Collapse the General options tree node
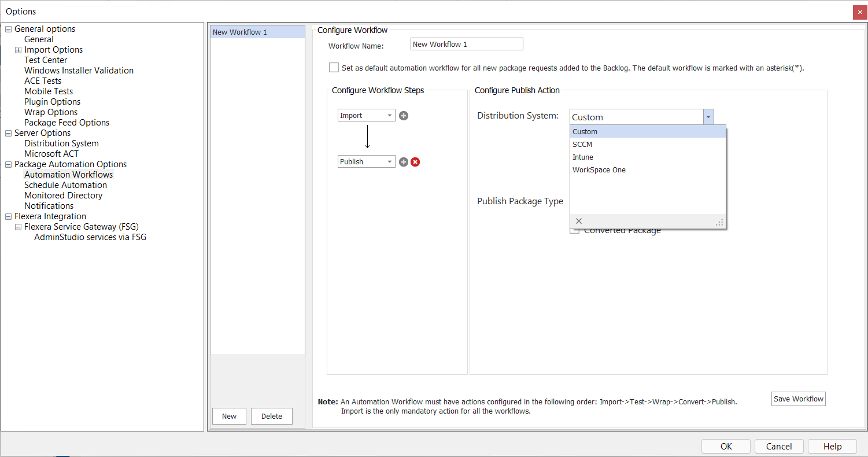This screenshot has width=868, height=457. (x=9, y=29)
